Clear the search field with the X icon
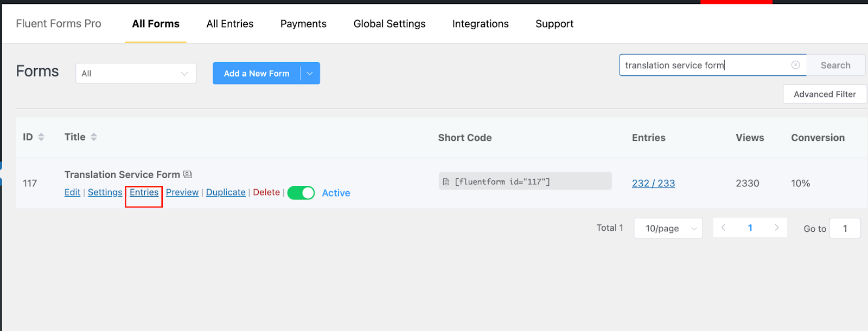The height and width of the screenshot is (331, 868). pos(795,65)
